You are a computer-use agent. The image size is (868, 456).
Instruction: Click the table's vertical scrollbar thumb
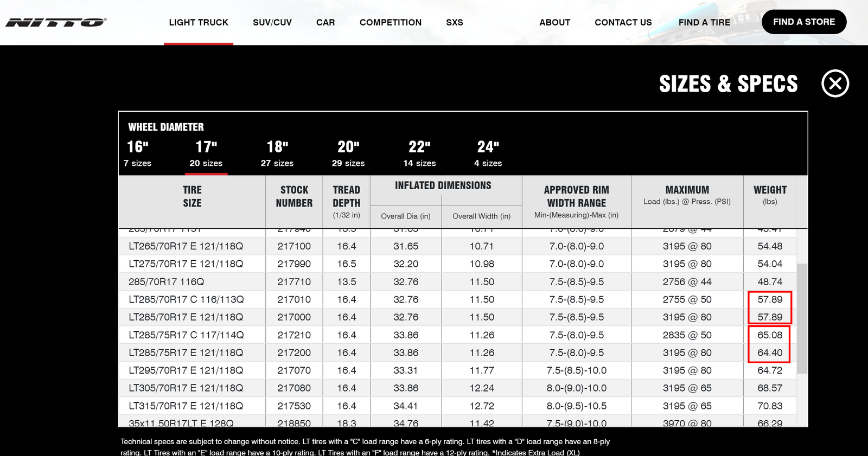point(802,318)
